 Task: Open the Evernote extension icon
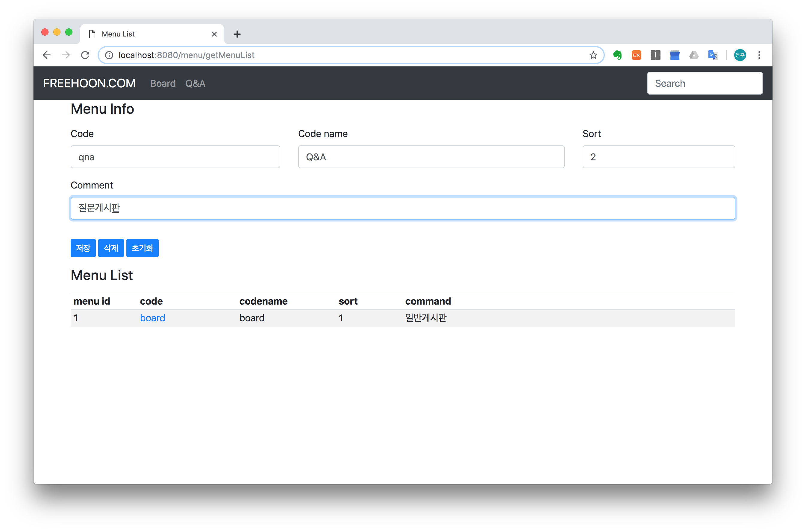(617, 55)
